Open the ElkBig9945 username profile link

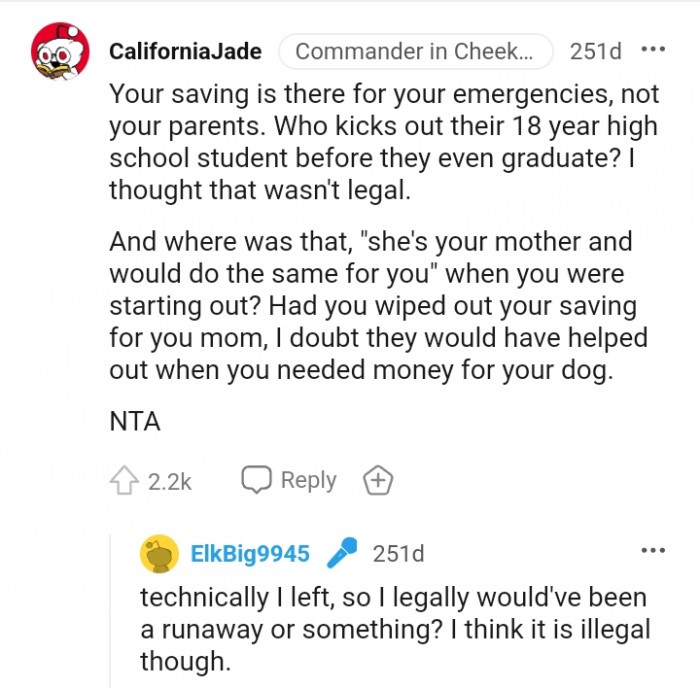[250, 553]
